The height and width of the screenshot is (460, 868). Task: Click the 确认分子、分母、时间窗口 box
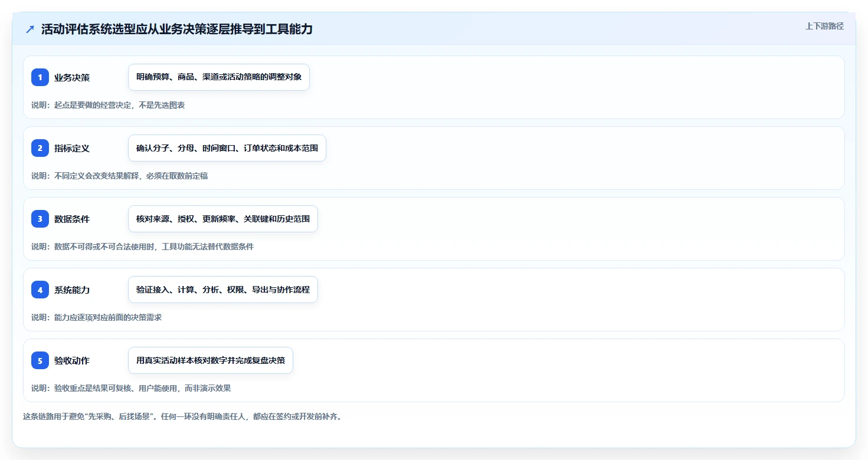[227, 148]
